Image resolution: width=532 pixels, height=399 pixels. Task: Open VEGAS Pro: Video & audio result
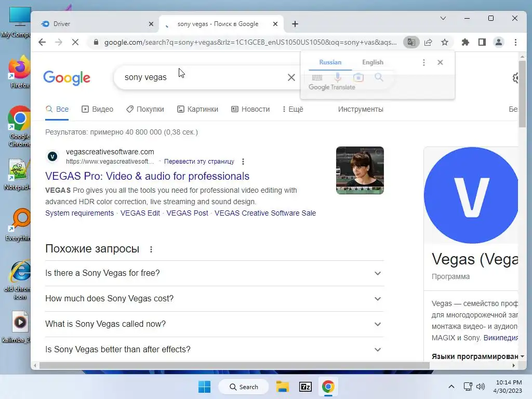coord(147,176)
